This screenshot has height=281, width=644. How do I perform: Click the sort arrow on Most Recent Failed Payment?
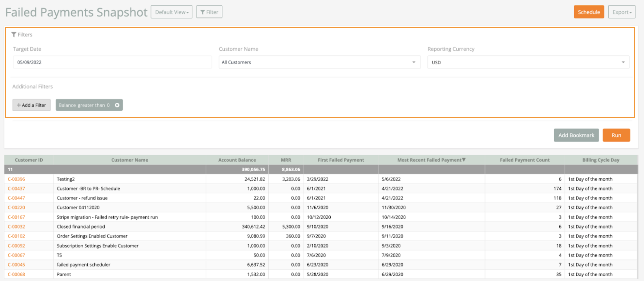(x=464, y=160)
